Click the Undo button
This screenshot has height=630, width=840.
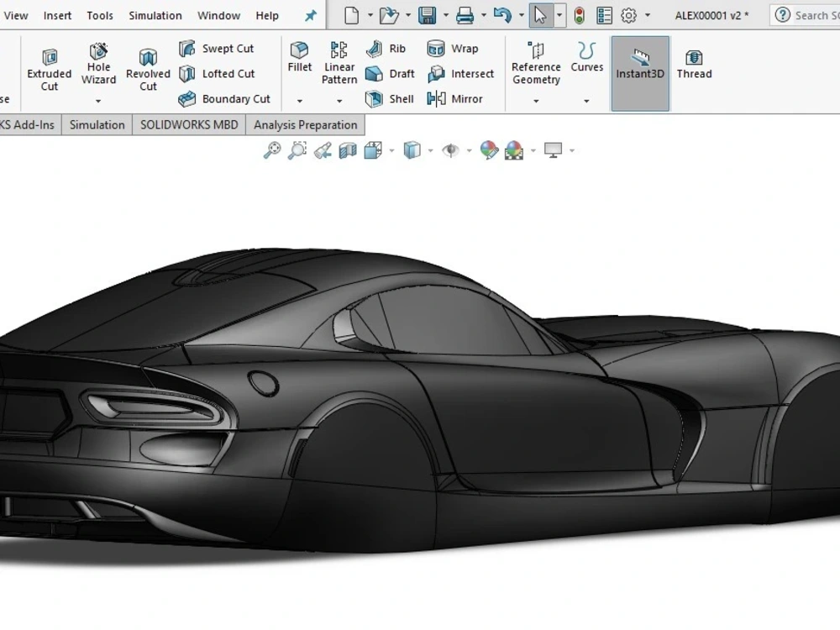(501, 14)
